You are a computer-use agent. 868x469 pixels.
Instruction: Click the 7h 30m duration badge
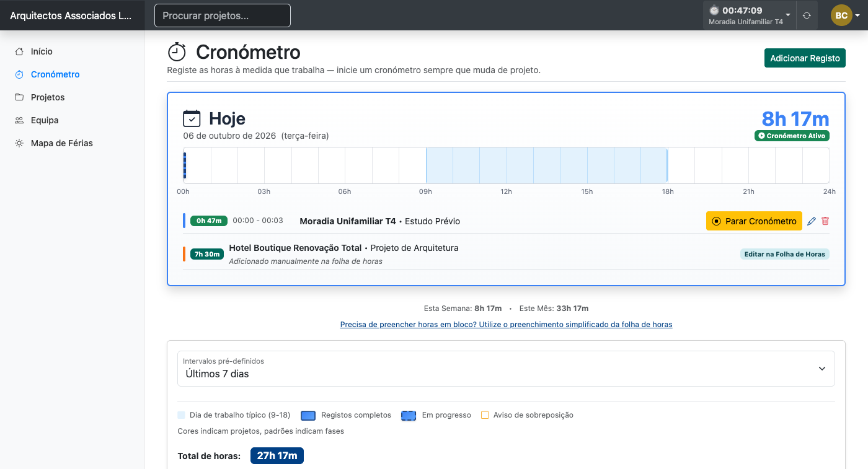(x=207, y=254)
